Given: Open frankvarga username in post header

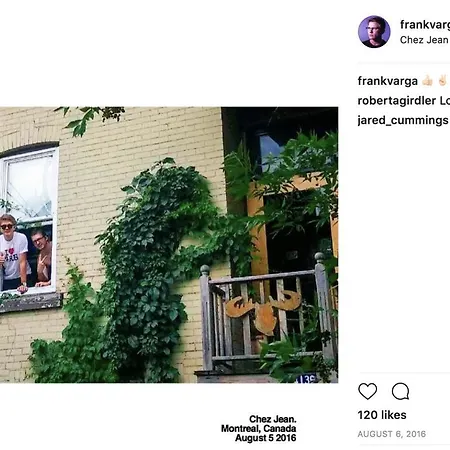Looking at the screenshot, I should point(425,24).
